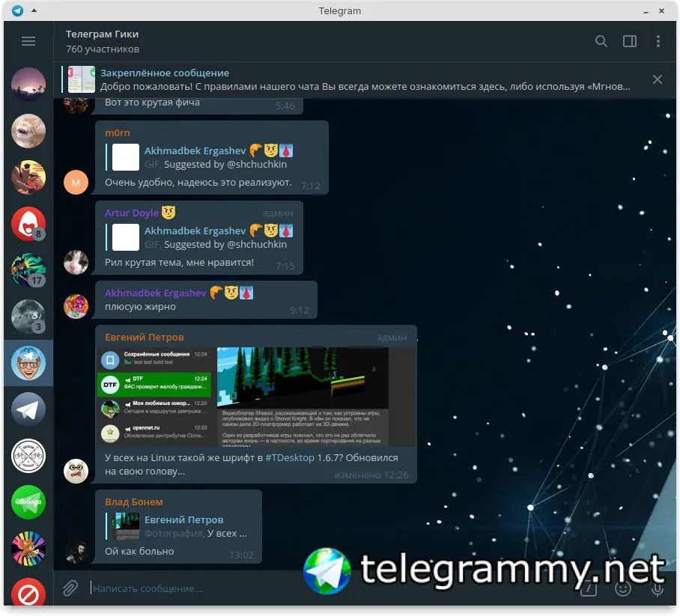This screenshot has height=616, width=680.
Task: Open Artur Doyle's cat avatar profile
Action: pyautogui.click(x=76, y=262)
